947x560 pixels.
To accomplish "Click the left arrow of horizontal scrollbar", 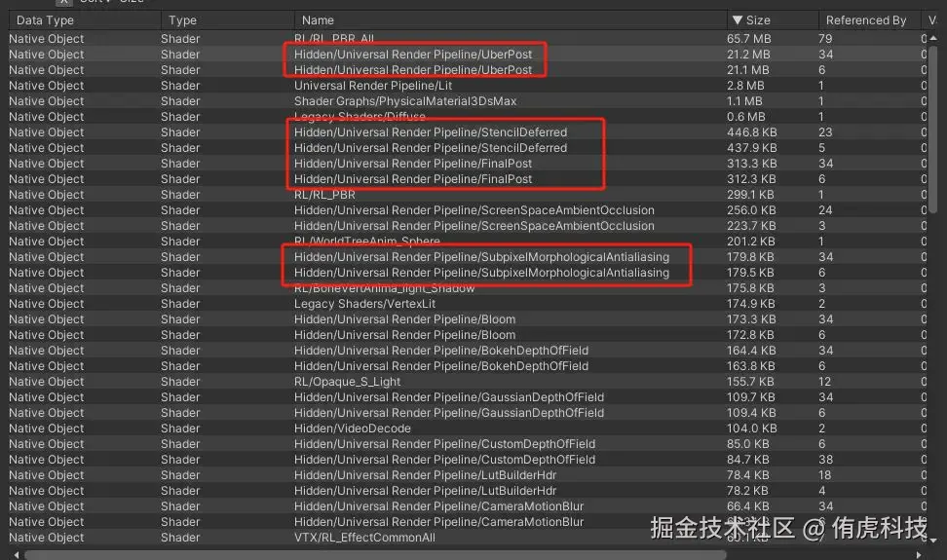I will click(17, 554).
